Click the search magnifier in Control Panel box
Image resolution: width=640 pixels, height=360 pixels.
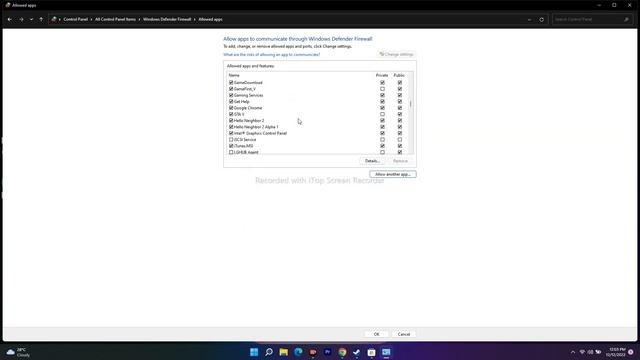[626, 19]
